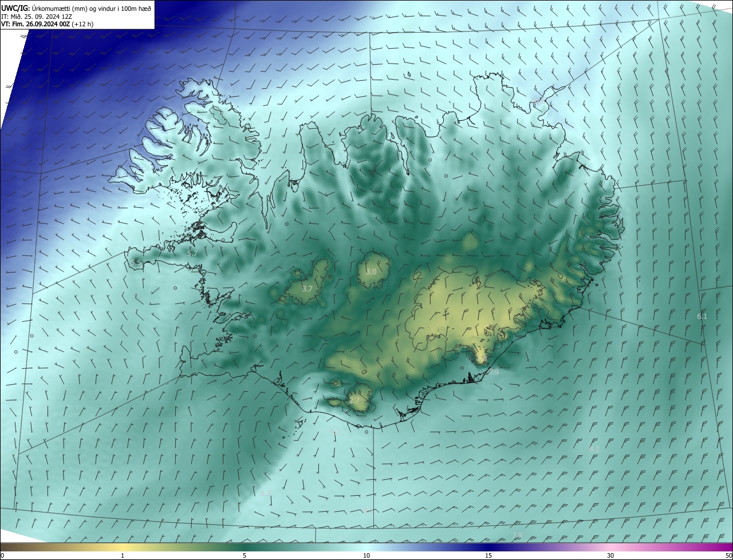Select the 3.7 value on the western glacier
The image size is (733, 560).
coord(308,289)
